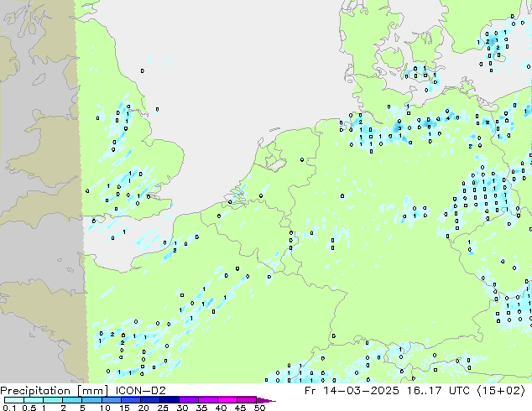Viewport: 532px width, 411px height.
Task: Click the 35 to 40 mm legend swatch
Action: click(x=207, y=400)
